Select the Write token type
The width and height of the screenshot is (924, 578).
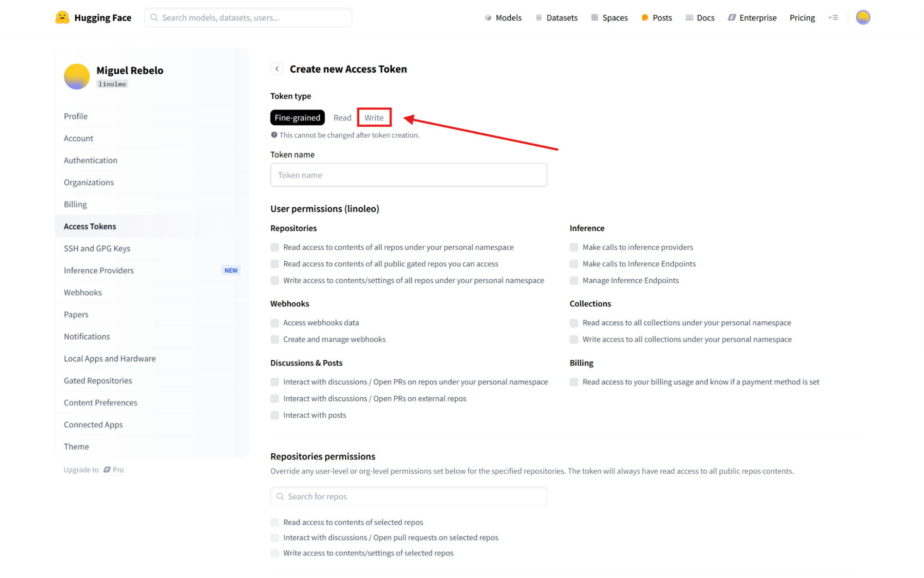[374, 117]
